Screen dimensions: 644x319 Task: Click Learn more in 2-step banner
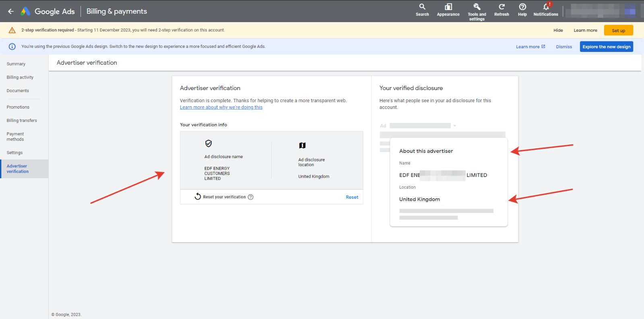pyautogui.click(x=586, y=31)
